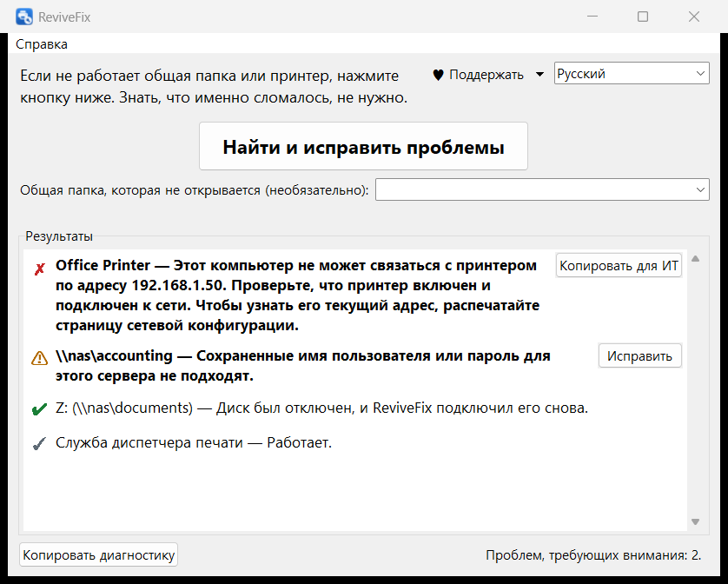Open the Русский language dropdown

click(632, 73)
